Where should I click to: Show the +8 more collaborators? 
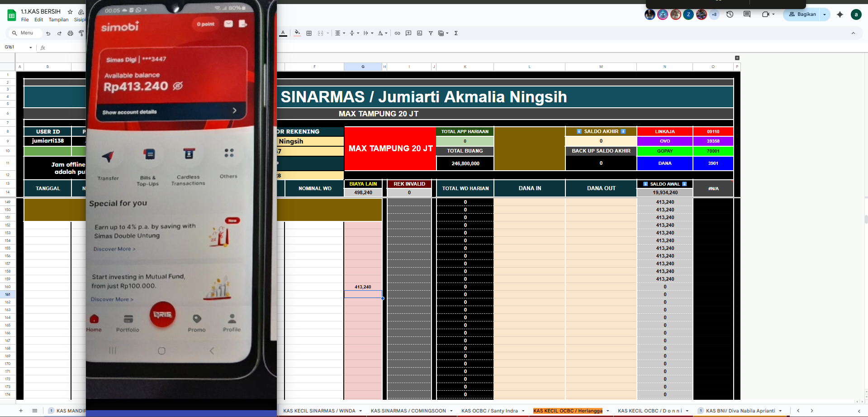pyautogui.click(x=714, y=14)
